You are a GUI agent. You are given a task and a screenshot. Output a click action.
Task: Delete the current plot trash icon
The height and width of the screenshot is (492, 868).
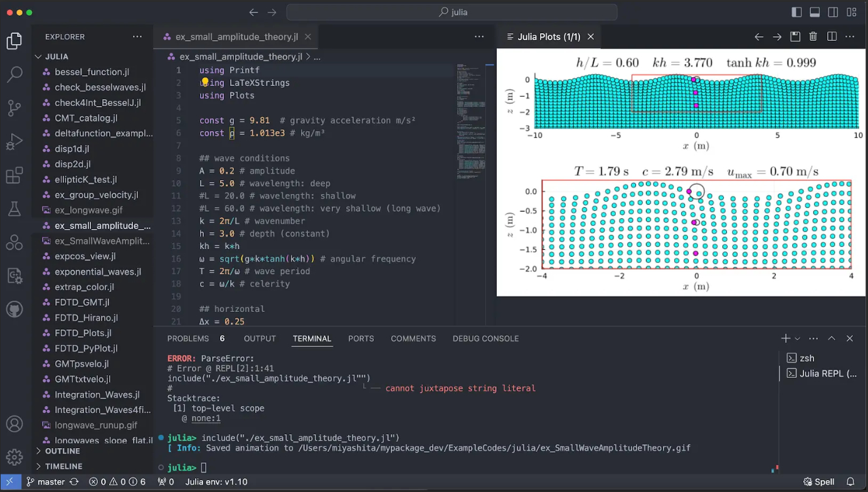click(813, 37)
